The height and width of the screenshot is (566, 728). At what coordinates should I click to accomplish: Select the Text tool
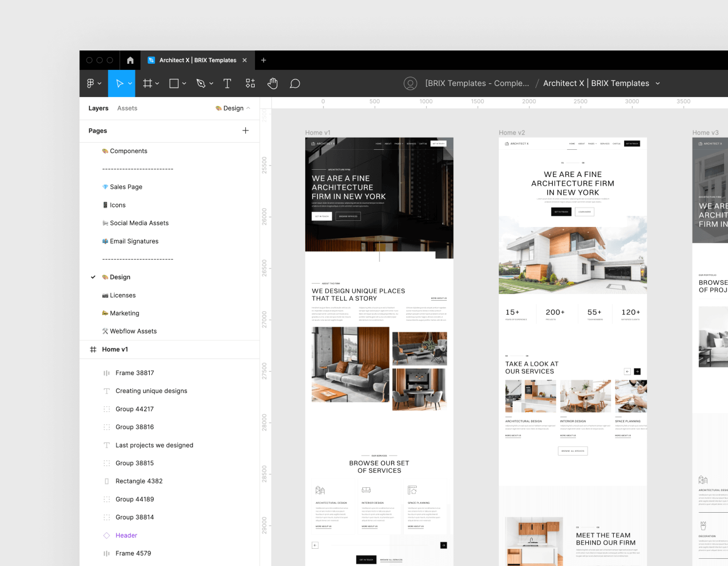[x=227, y=83]
